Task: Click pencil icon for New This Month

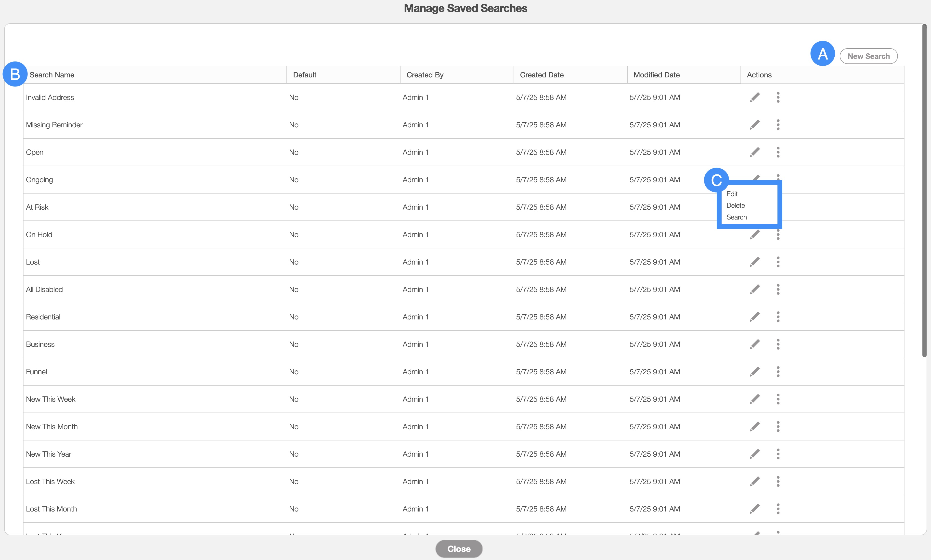Action: pyautogui.click(x=755, y=427)
